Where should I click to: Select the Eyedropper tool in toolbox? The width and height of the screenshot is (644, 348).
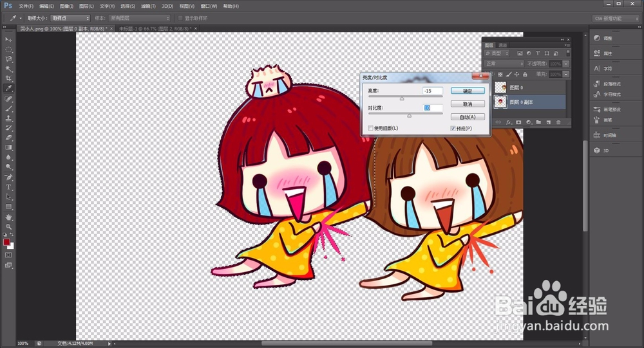[x=8, y=88]
